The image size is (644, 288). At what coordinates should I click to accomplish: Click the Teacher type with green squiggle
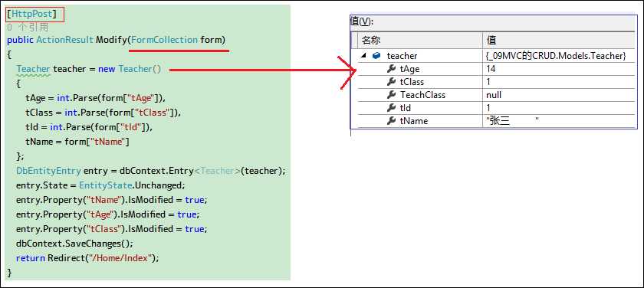(x=33, y=69)
